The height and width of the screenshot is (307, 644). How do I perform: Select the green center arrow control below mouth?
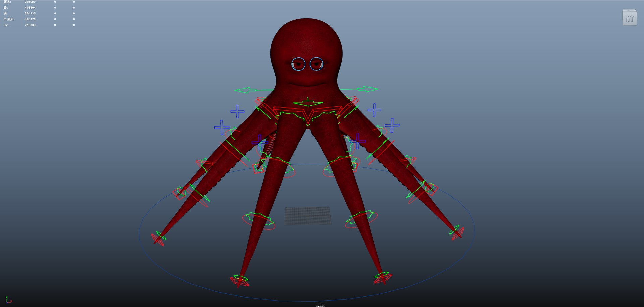click(308, 103)
